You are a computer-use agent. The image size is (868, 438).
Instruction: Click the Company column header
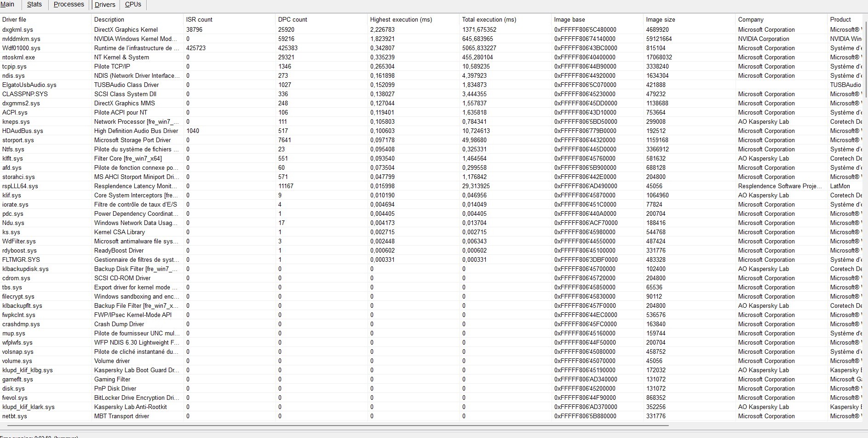(x=782, y=19)
